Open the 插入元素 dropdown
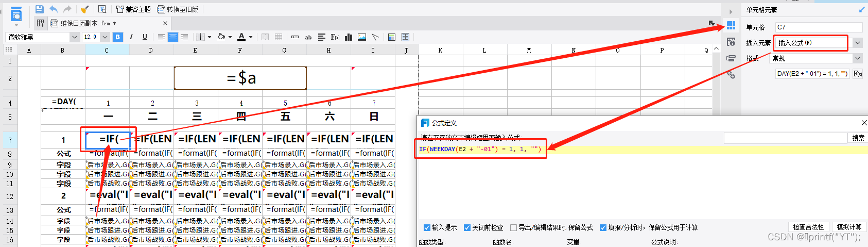The width and height of the screenshot is (868, 247). coord(858,43)
